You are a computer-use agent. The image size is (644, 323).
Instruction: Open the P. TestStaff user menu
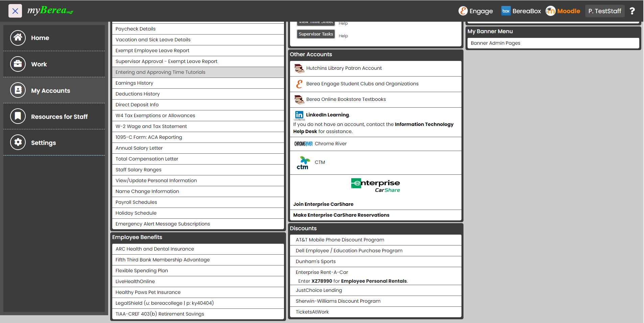tap(604, 11)
